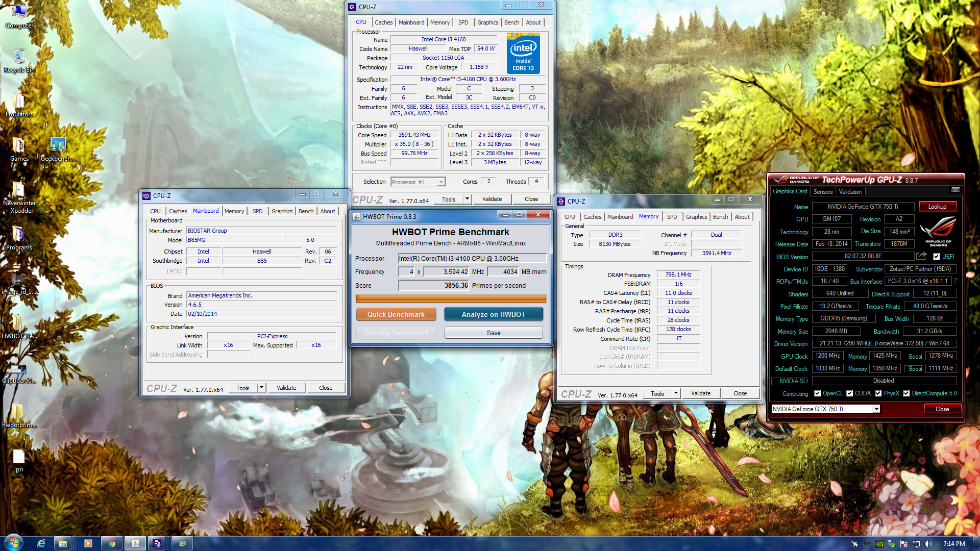
Task: Select the HWBOT_Re... folder icon
Action: [x=19, y=327]
